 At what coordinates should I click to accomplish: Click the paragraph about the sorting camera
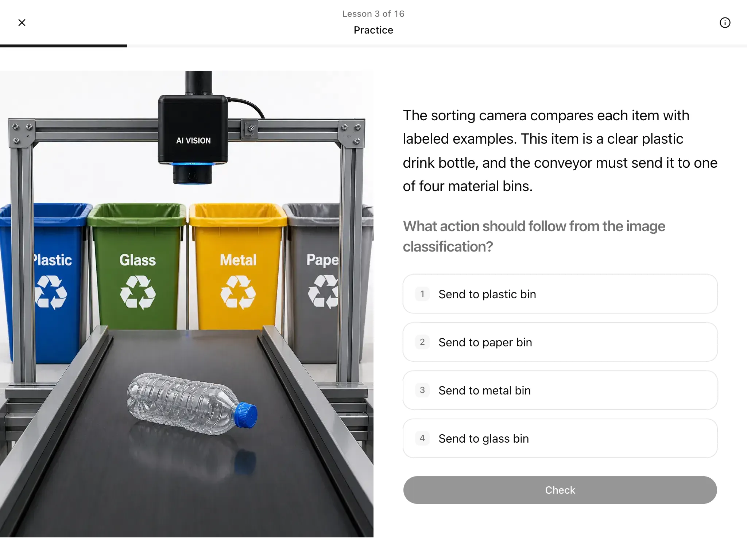pyautogui.click(x=560, y=151)
